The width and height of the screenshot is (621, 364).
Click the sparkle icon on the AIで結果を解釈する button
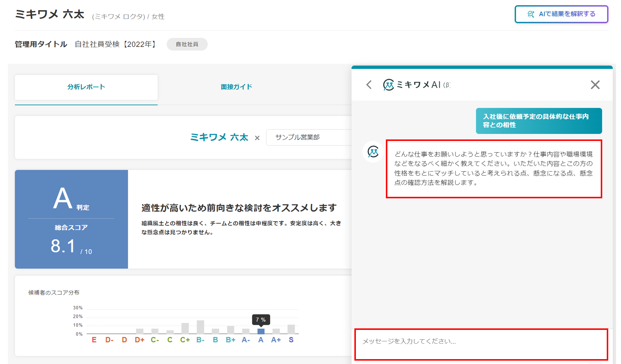(531, 14)
